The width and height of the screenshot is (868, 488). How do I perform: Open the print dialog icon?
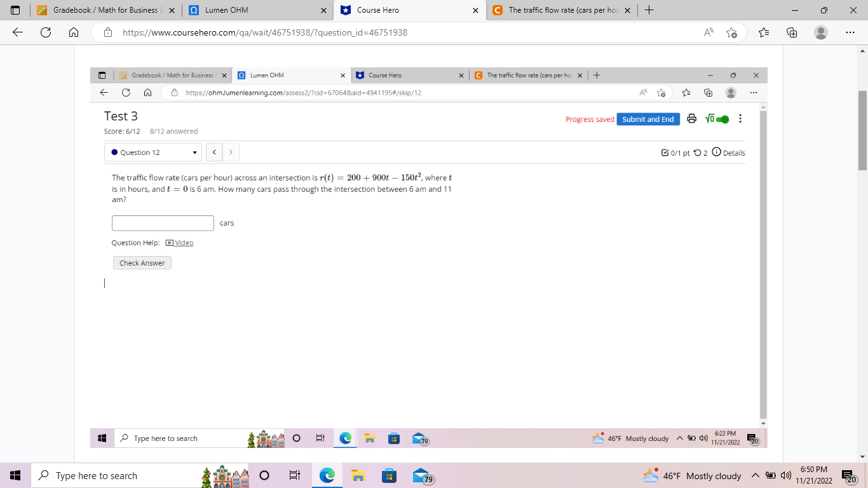pyautogui.click(x=692, y=119)
